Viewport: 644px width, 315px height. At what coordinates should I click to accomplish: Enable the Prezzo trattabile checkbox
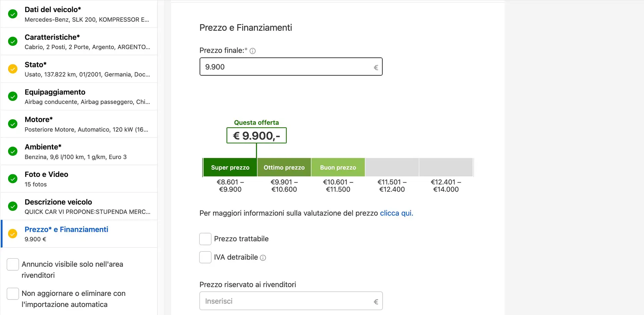click(205, 239)
